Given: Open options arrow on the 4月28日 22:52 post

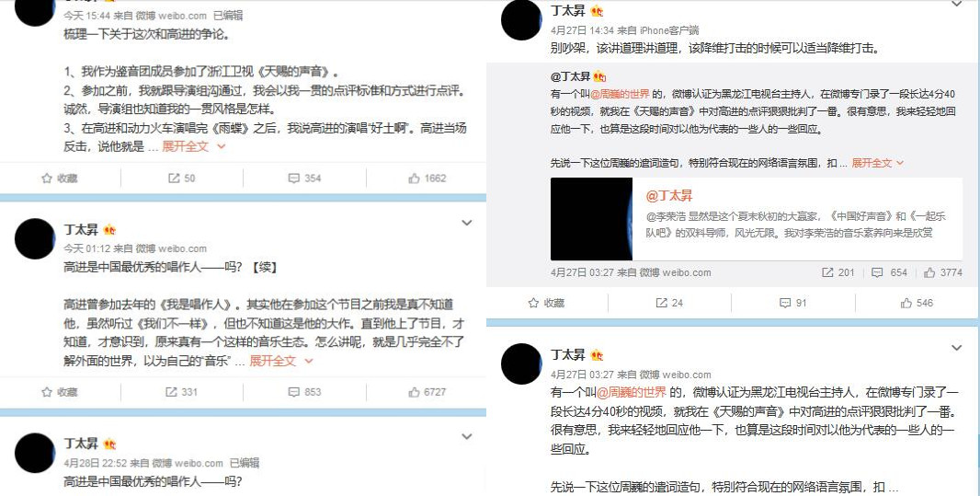Looking at the screenshot, I should coord(467,436).
